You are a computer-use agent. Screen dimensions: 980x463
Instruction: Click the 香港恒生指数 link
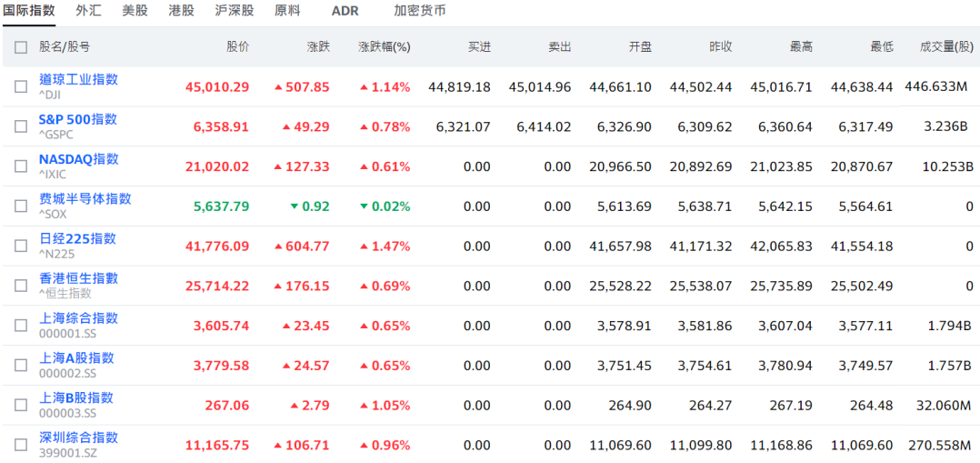pos(78,278)
